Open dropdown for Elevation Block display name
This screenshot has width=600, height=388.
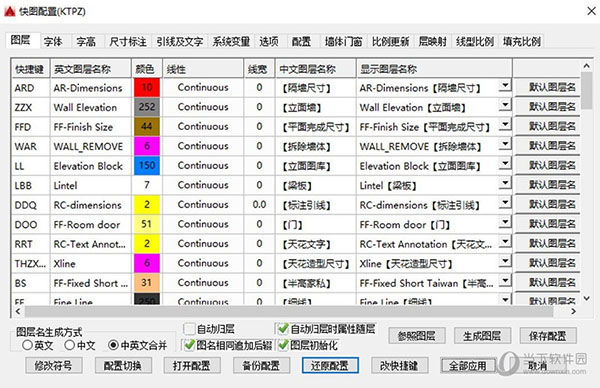(505, 164)
